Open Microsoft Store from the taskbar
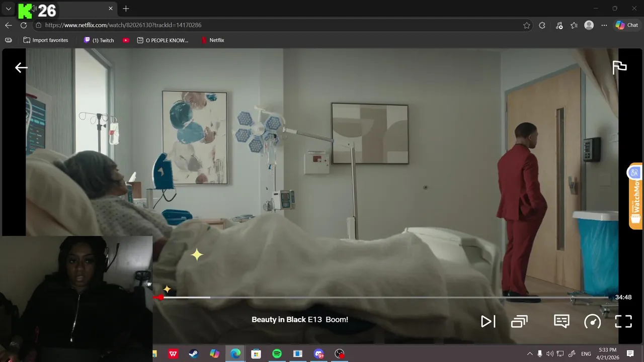Viewport: 644px width, 362px height. click(x=256, y=354)
